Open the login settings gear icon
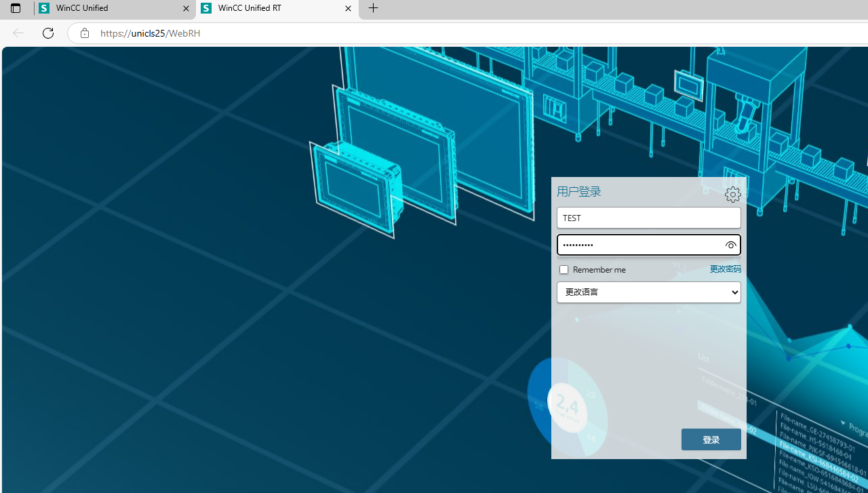The height and width of the screenshot is (493, 868). [732, 195]
